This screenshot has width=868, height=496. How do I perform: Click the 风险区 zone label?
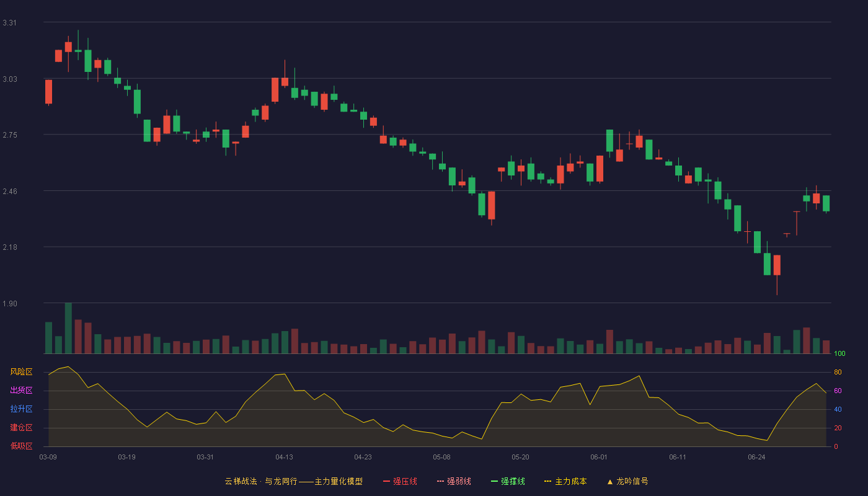(x=21, y=372)
